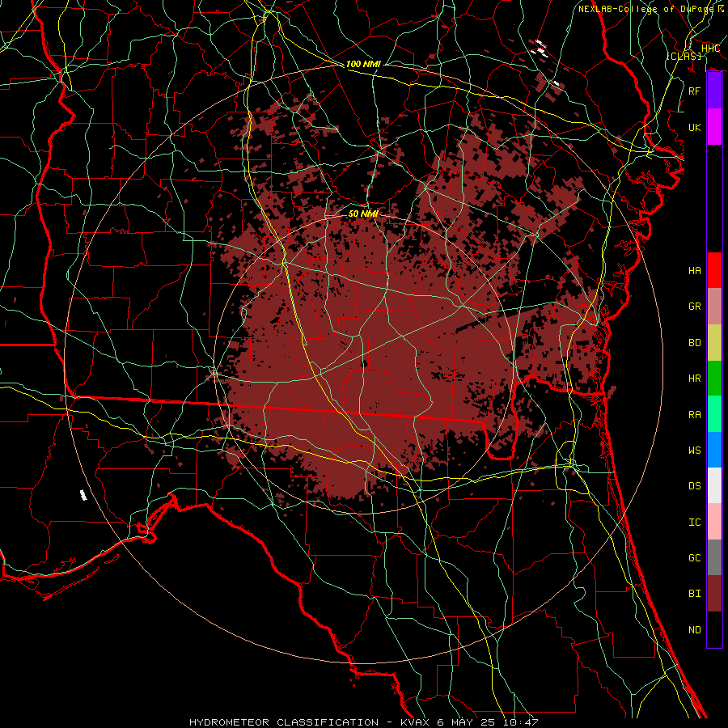This screenshot has height=728, width=728.
Task: Click the DS white legend swatch
Action: [714, 485]
